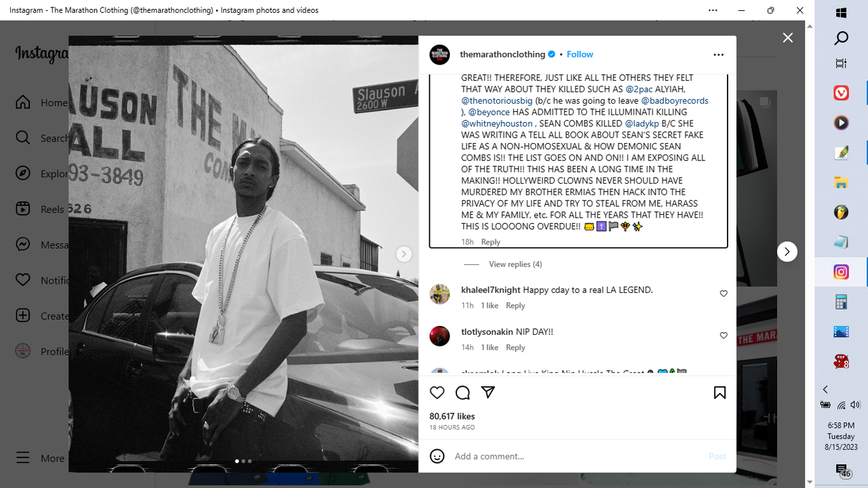
Task: Select the second carousel dot indicator
Action: pos(243,461)
